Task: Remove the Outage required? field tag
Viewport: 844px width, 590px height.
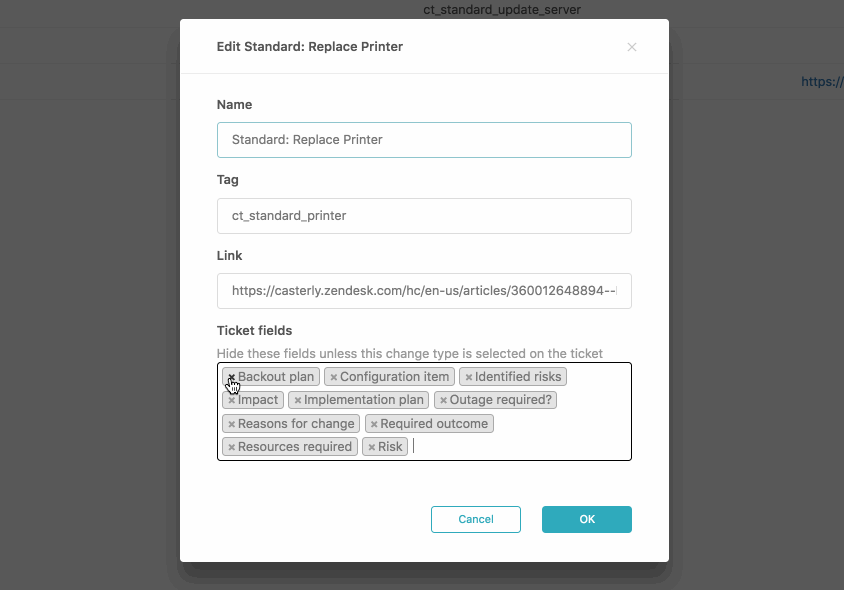Action: 444,401
